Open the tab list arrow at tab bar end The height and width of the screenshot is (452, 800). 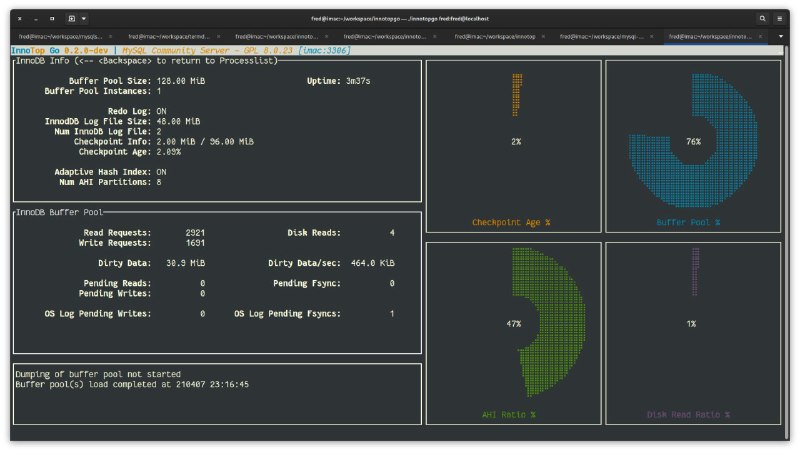(x=780, y=36)
